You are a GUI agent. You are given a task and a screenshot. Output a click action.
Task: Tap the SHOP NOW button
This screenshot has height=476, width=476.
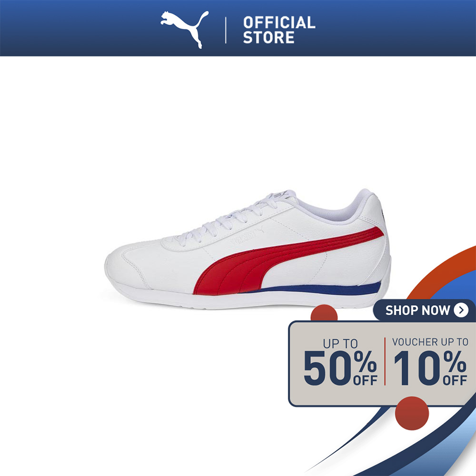pyautogui.click(x=424, y=310)
